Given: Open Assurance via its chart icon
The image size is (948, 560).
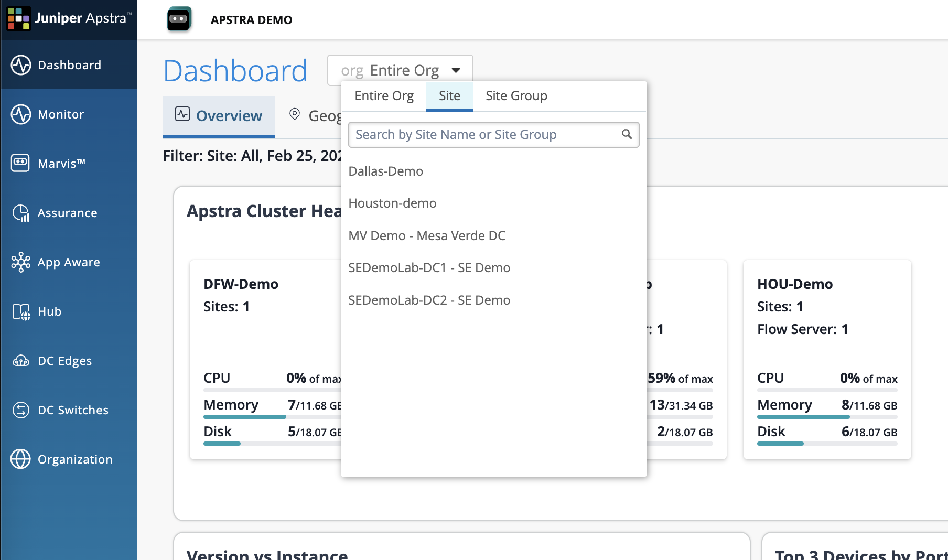Looking at the screenshot, I should pyautogui.click(x=21, y=213).
